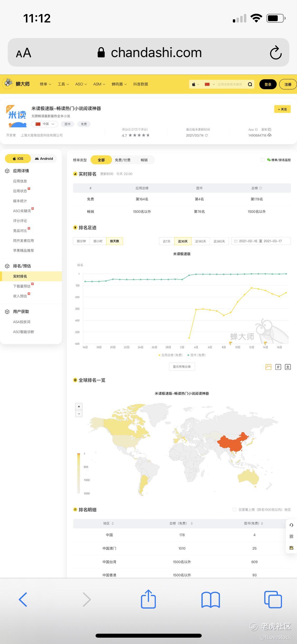Select 畅销 chart type tab
The image size is (297, 644).
[144, 160]
